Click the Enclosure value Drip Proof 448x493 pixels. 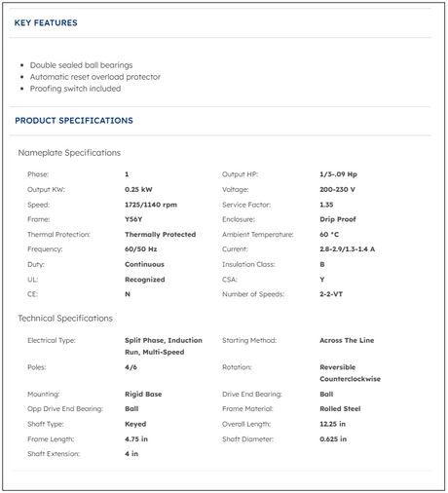[x=338, y=219]
